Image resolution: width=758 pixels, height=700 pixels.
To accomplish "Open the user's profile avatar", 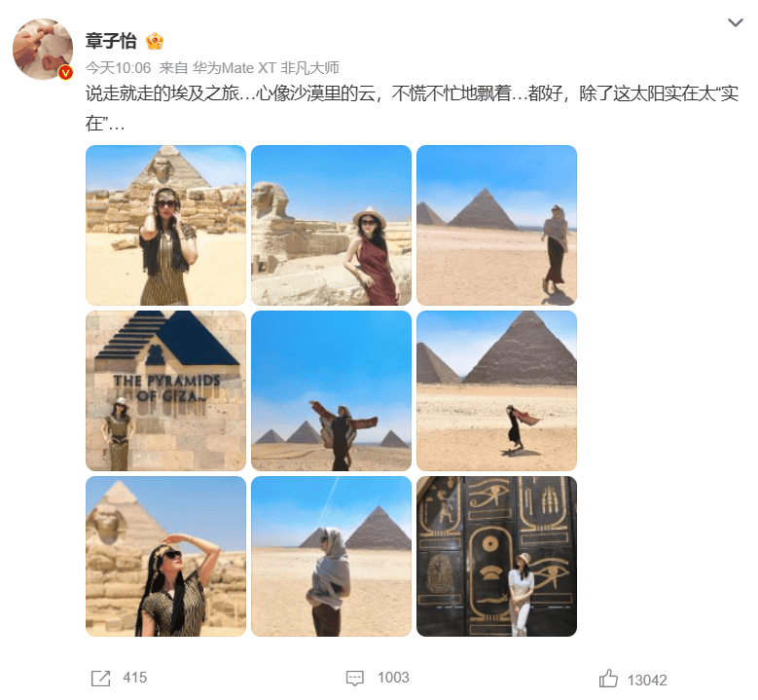I will point(43,49).
